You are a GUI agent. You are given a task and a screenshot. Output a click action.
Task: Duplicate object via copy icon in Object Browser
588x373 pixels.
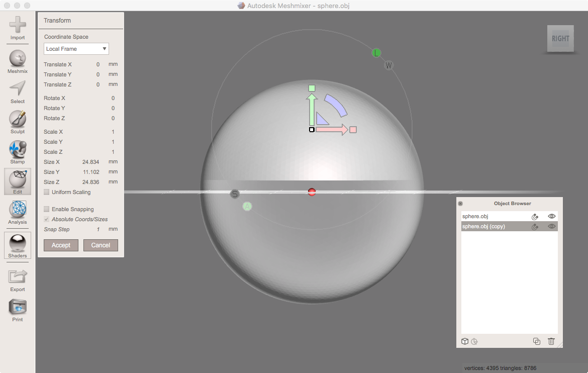point(536,341)
